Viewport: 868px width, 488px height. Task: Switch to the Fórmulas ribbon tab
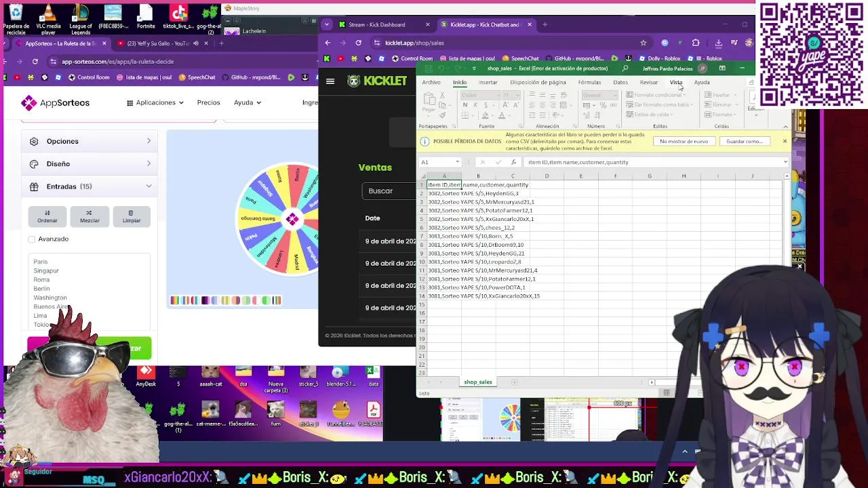pos(589,83)
